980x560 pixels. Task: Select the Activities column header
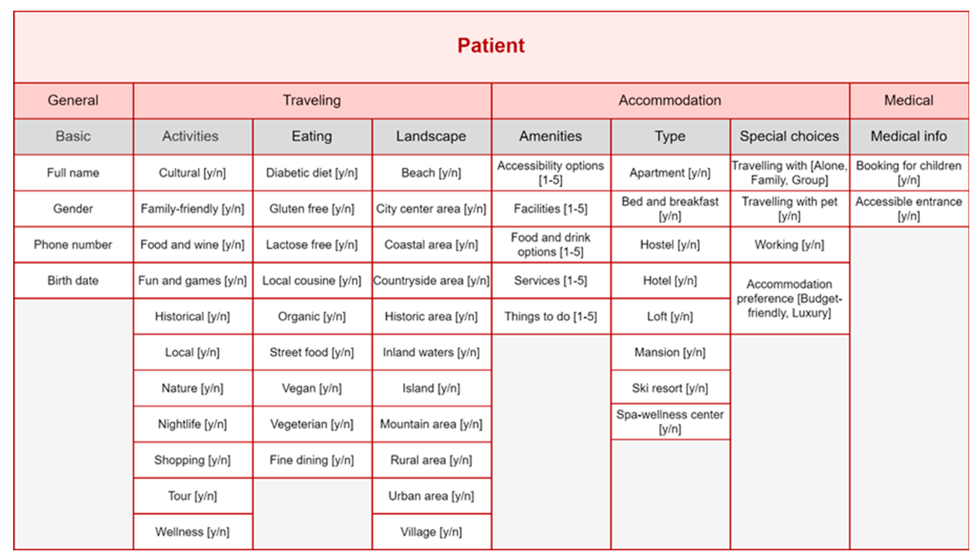tap(190, 136)
